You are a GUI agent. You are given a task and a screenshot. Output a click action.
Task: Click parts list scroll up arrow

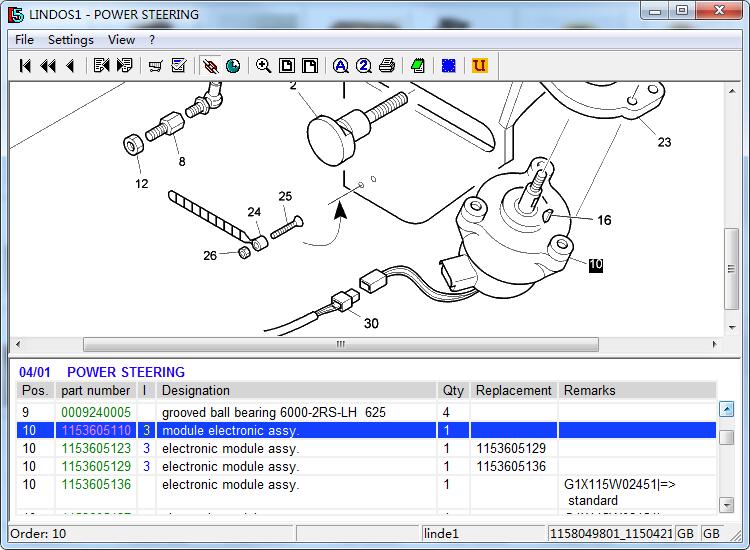[727, 409]
